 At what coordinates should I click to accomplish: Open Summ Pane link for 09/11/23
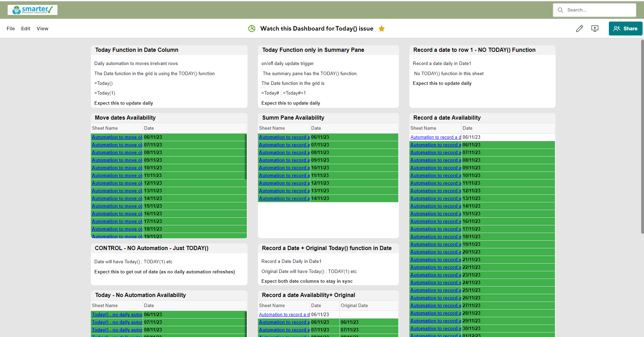coord(284,160)
